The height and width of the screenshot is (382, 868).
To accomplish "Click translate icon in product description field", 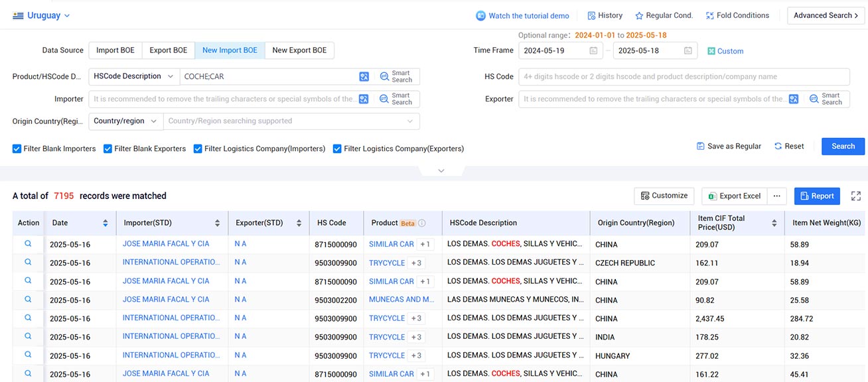I will tap(364, 77).
